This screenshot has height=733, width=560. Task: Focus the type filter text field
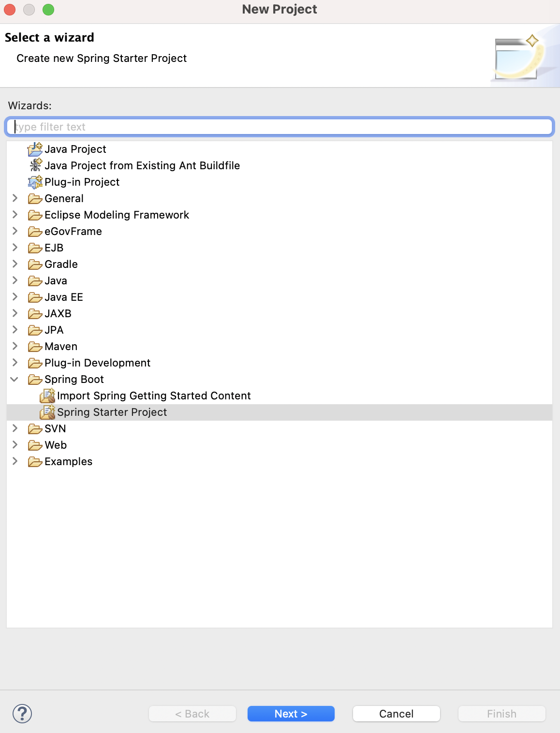pyautogui.click(x=280, y=127)
